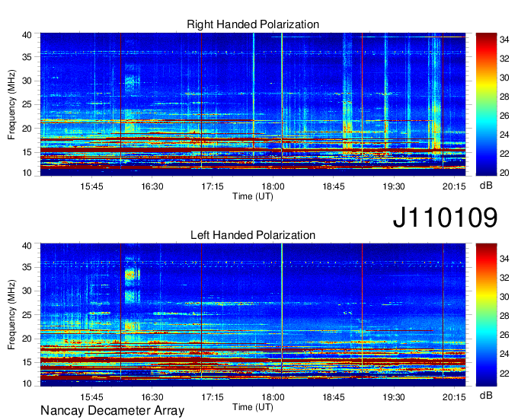
Task: Click 20:15 time tick under Right Handed plot
Action: pyautogui.click(x=454, y=186)
